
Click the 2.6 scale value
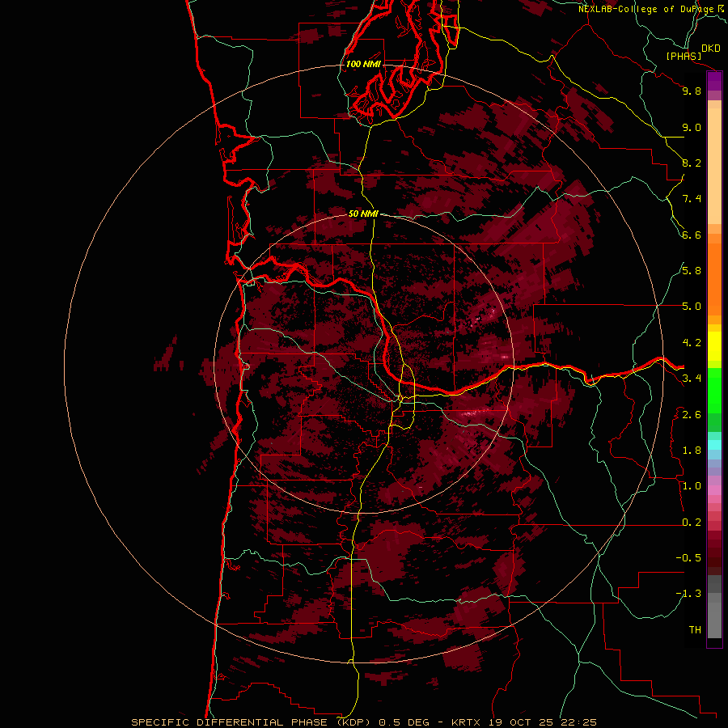click(x=692, y=414)
